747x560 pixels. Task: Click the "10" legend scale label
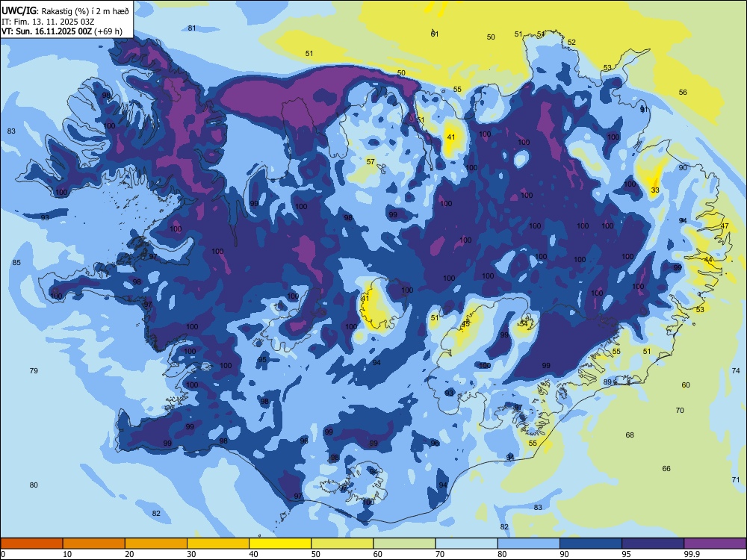[x=67, y=554]
